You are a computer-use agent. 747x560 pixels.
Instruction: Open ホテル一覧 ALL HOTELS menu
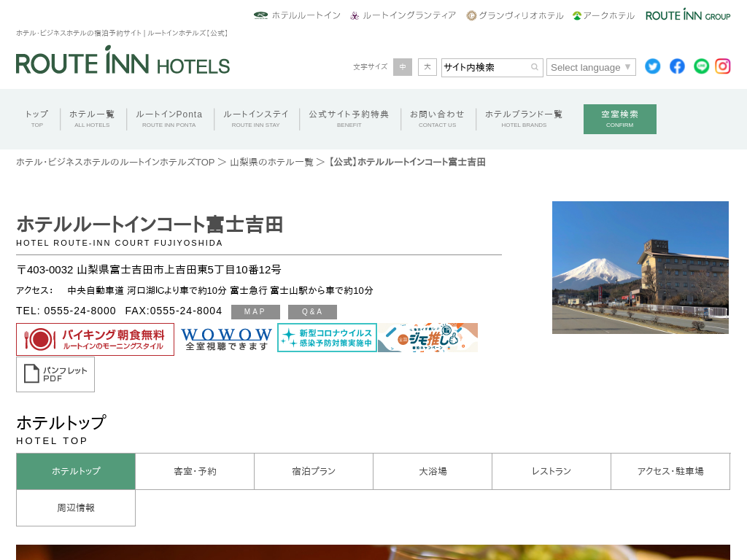[x=92, y=119]
